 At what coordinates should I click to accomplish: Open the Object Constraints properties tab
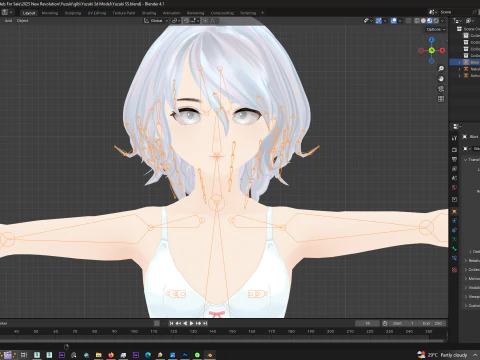(x=454, y=230)
